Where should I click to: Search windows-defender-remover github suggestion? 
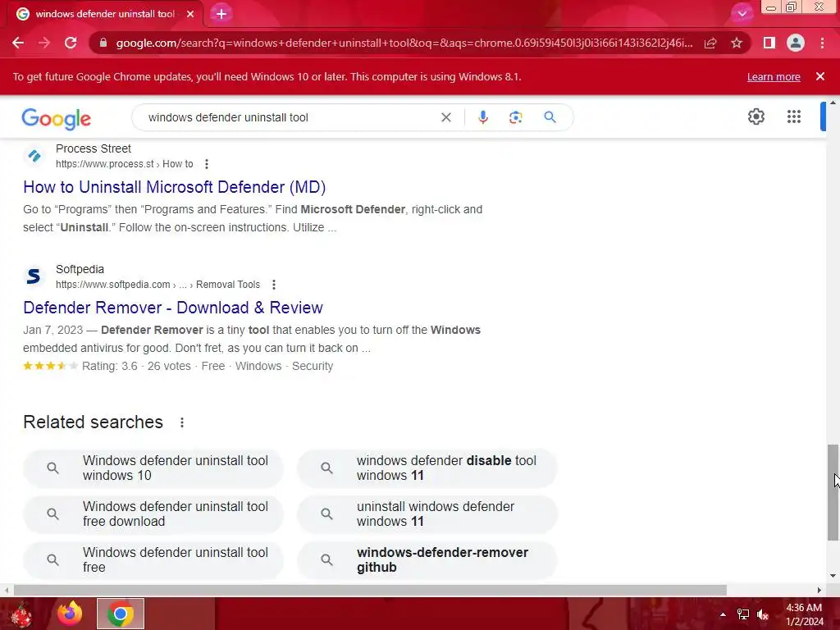427,559
